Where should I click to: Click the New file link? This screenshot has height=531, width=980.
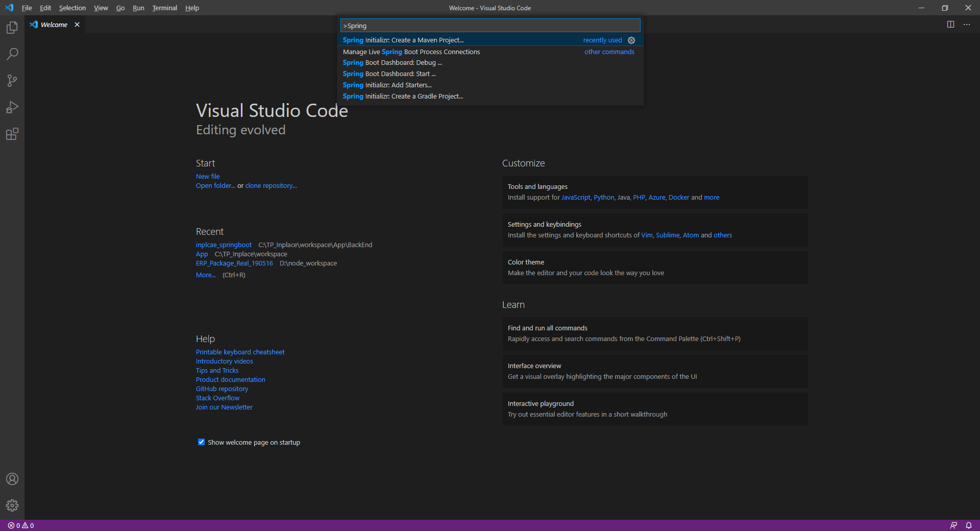pyautogui.click(x=208, y=177)
